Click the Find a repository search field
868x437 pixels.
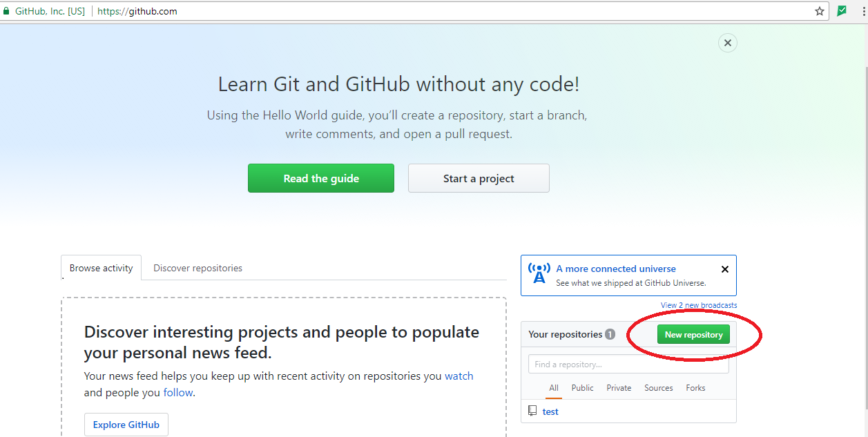coord(628,364)
